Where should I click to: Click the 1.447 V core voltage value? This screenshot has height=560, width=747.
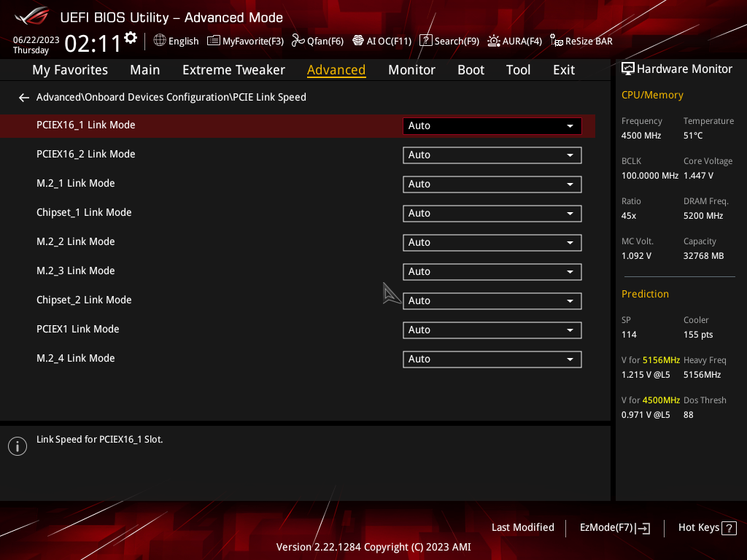click(698, 176)
